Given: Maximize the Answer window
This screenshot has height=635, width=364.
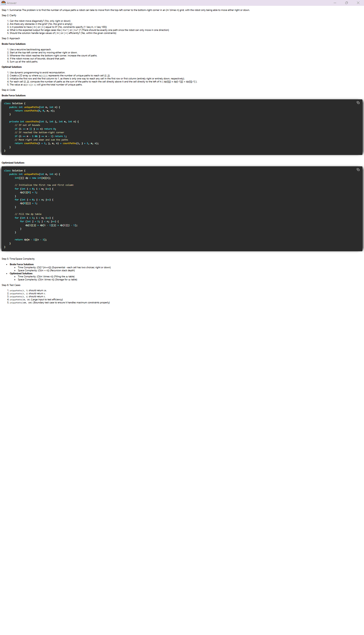Looking at the screenshot, I should pos(347,3).
